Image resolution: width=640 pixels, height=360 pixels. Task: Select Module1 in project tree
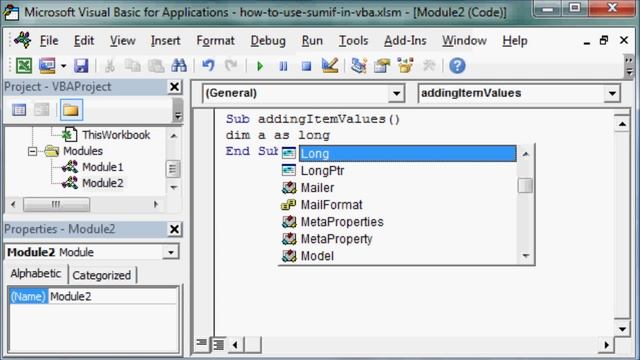pos(102,167)
